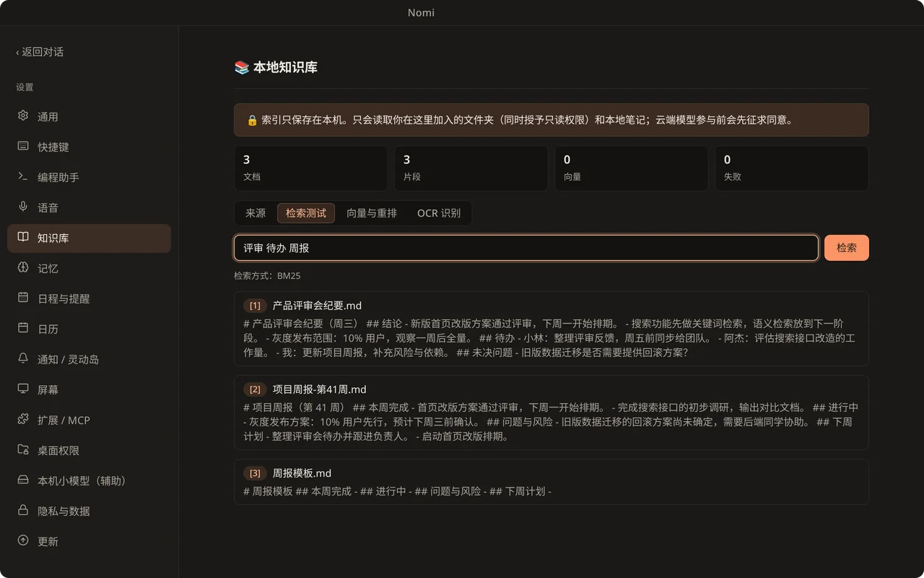Screen dimensions: 924x578
Task: Open the 扩展 / MCP puzzle icon
Action: click(x=23, y=420)
